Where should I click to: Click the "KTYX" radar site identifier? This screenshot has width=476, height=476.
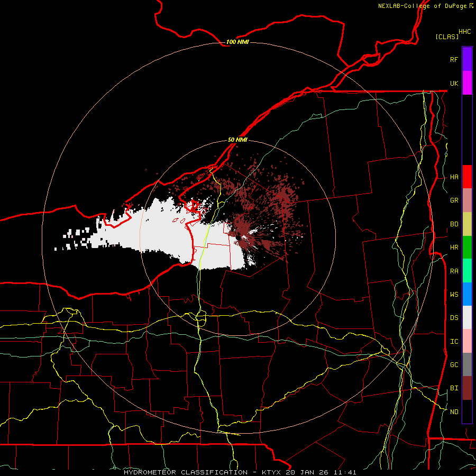coord(272,472)
